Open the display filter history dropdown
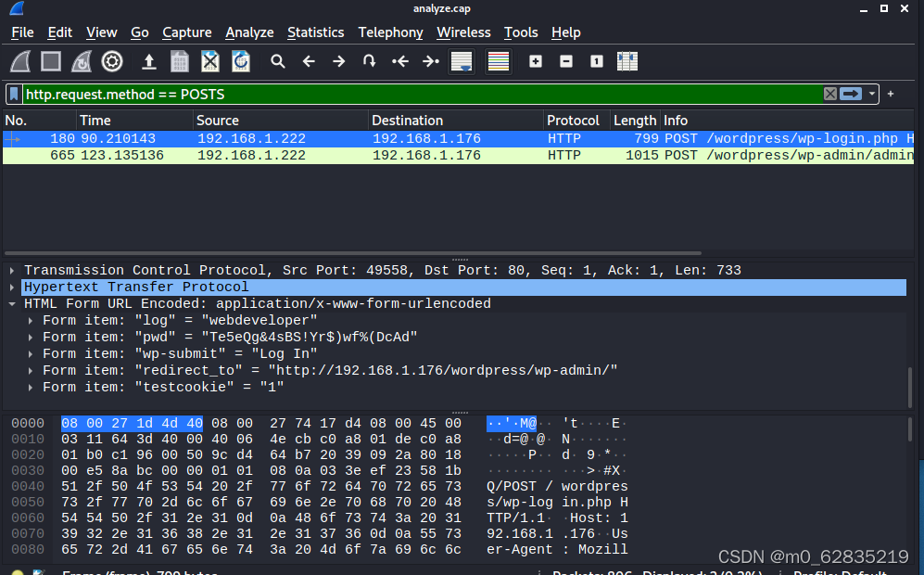Screen dimensions: 924x575 [x=871, y=94]
